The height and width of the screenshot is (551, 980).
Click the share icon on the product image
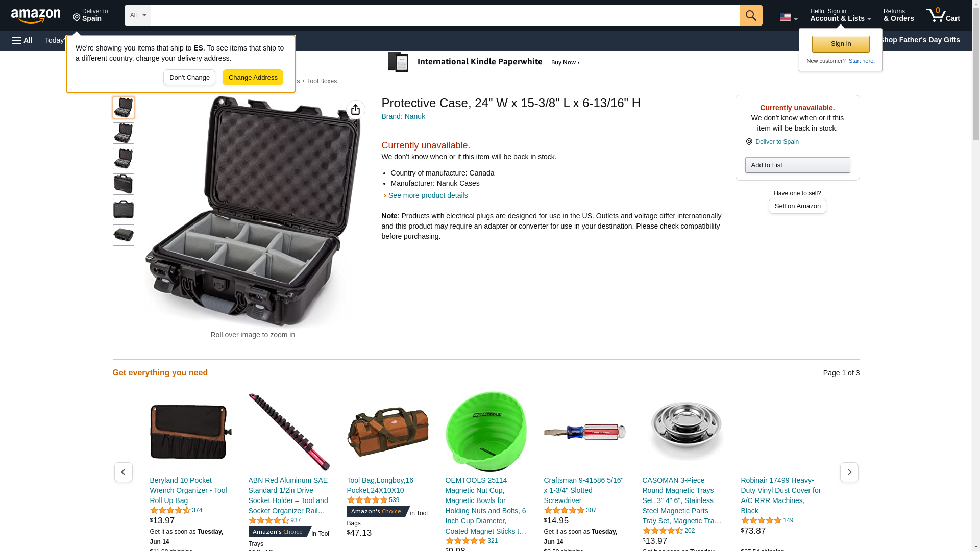coord(355,110)
